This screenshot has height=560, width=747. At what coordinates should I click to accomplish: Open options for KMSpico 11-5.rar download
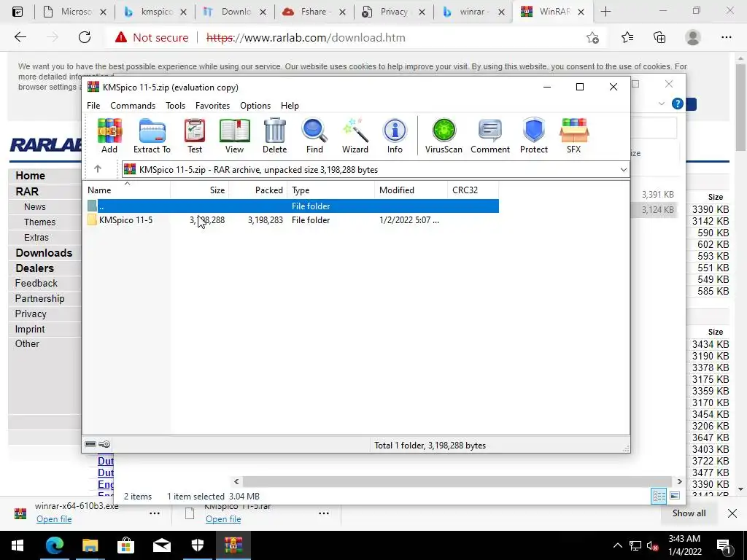[x=323, y=513]
